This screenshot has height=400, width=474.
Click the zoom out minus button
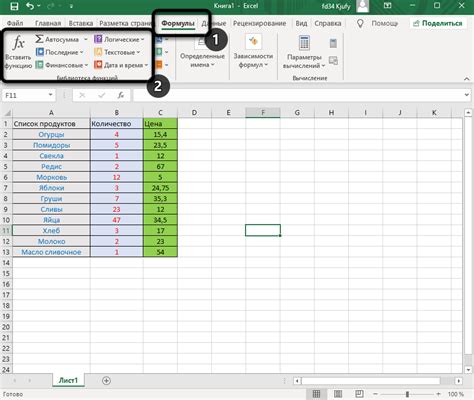click(375, 394)
